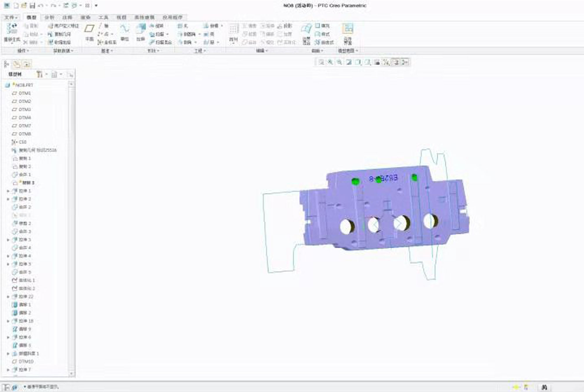
Task: Click the Axis datum tool
Action: (x=104, y=26)
